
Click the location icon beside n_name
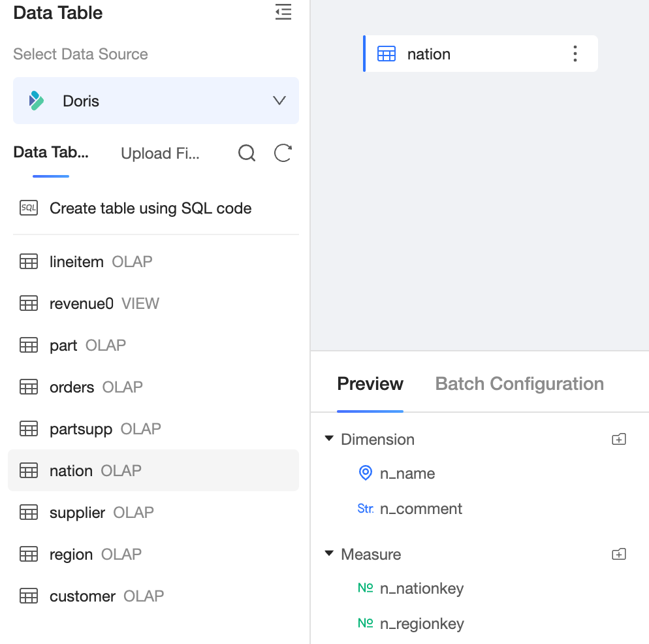(x=366, y=474)
